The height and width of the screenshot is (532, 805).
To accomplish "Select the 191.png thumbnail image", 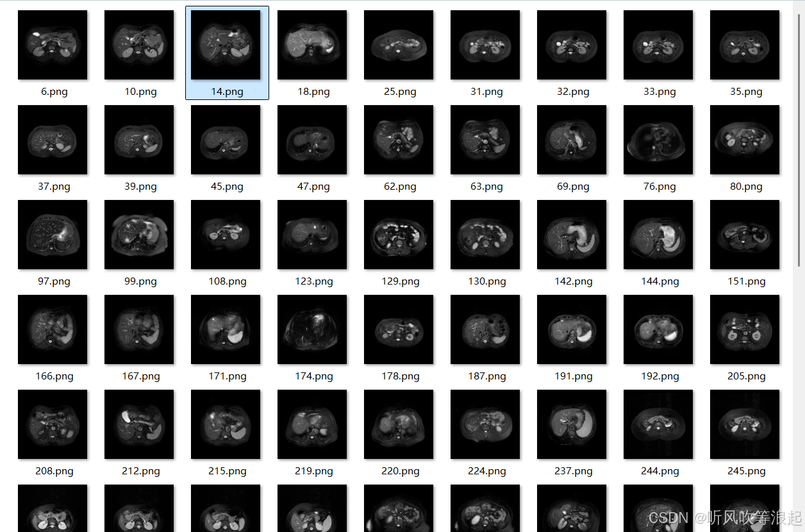I will coord(572,329).
